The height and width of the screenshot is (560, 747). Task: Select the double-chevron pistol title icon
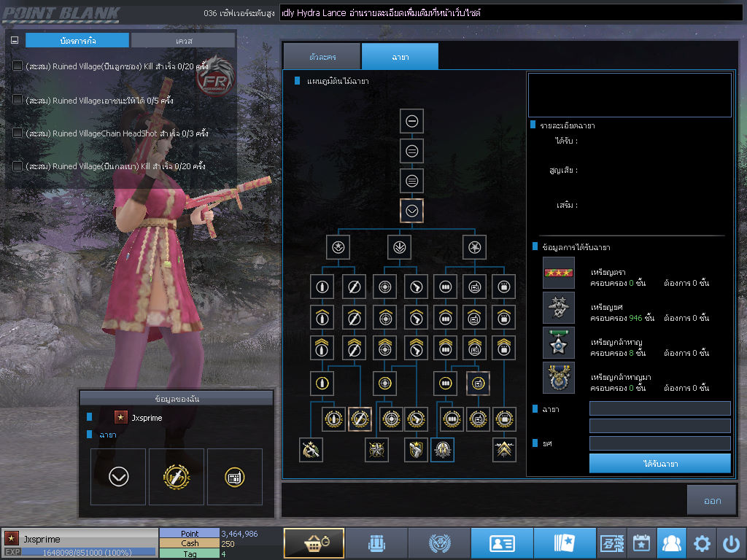tap(416, 348)
